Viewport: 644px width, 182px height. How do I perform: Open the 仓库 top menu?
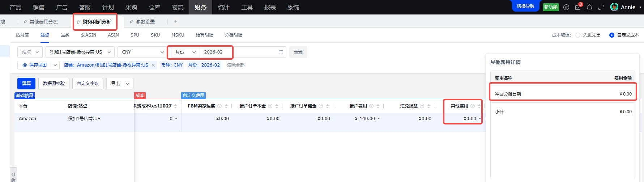(x=154, y=7)
